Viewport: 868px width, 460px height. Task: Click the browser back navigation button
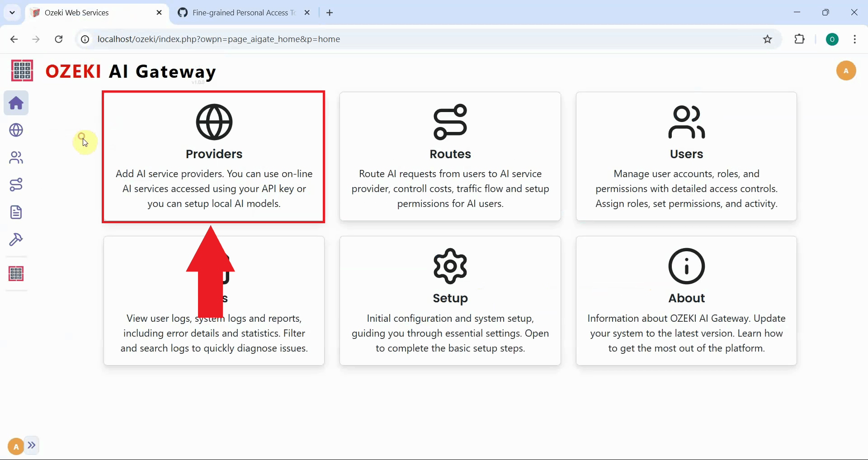14,39
